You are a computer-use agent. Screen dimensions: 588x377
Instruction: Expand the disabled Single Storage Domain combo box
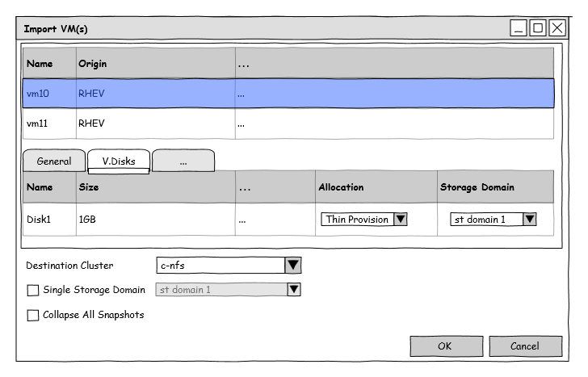click(x=293, y=290)
